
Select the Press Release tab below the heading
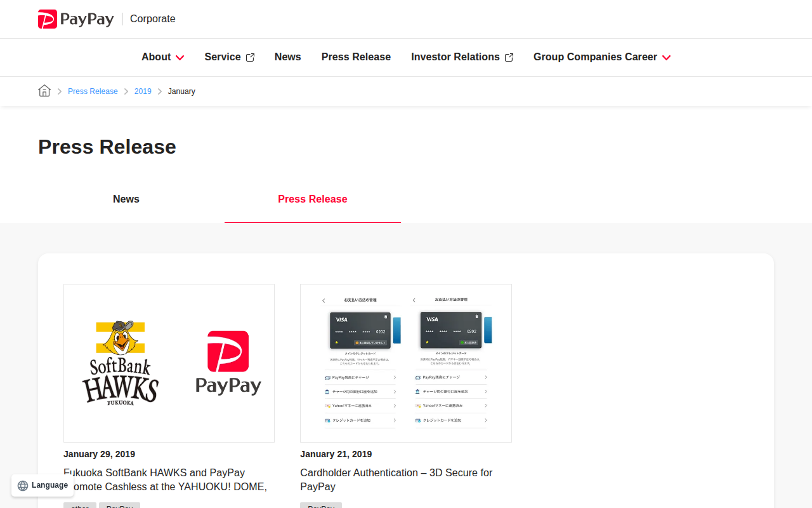point(313,199)
